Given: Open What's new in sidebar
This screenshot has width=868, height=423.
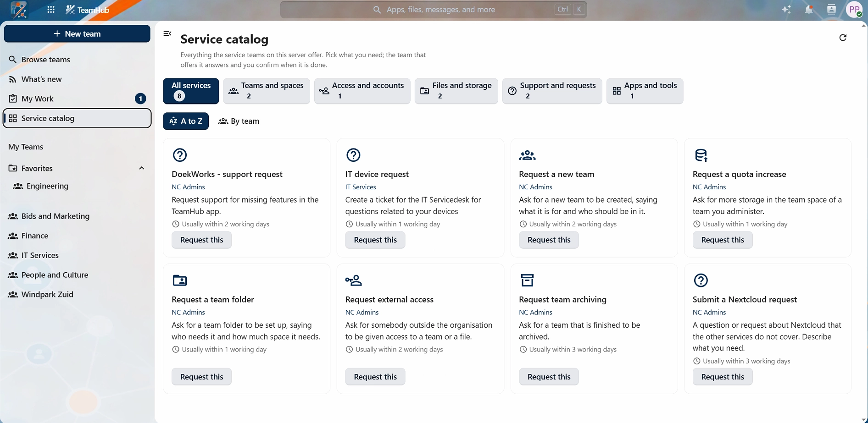Looking at the screenshot, I should (77, 79).
